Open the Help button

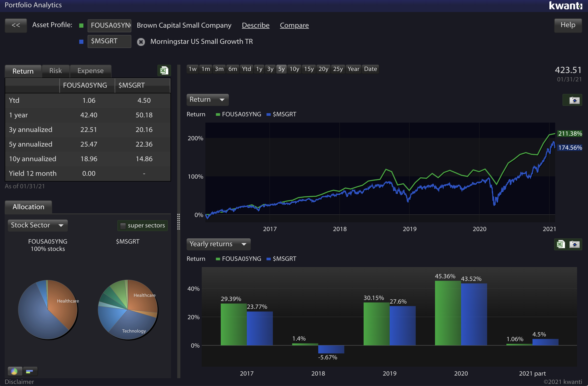[x=568, y=25]
